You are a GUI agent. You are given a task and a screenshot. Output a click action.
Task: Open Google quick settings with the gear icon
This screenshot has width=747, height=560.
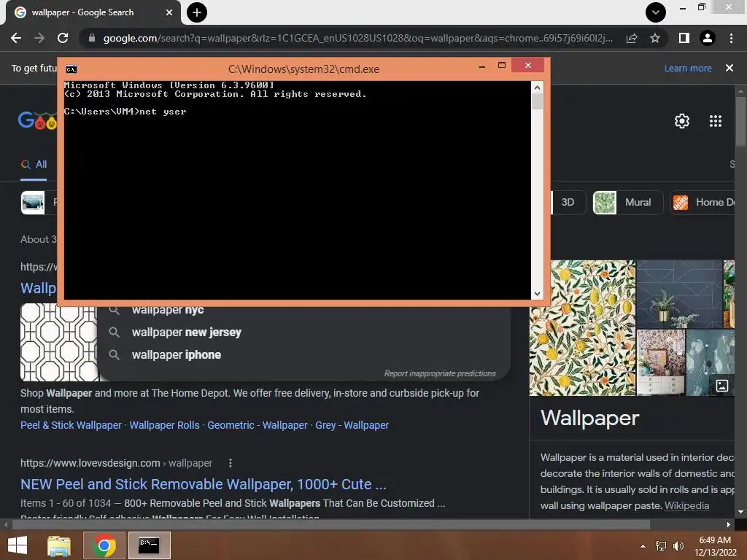point(682,121)
